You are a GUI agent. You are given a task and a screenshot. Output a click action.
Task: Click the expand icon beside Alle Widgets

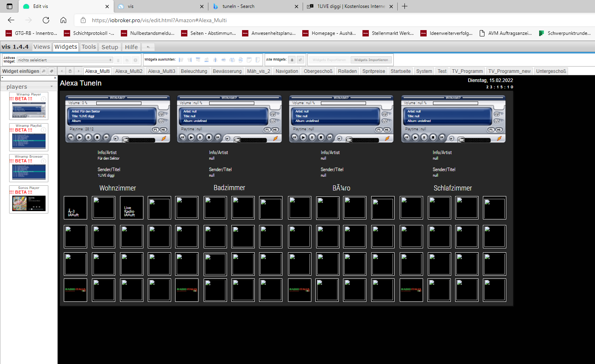300,60
